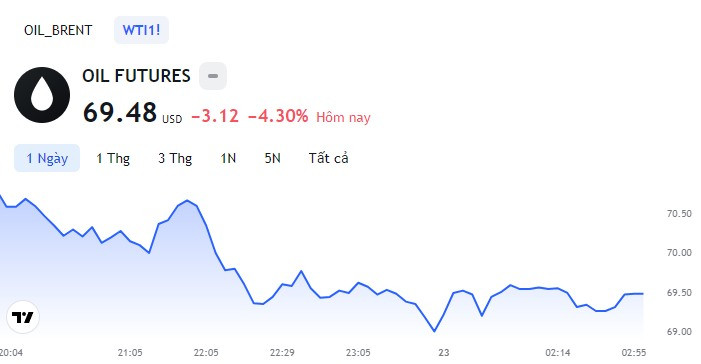Show Tất cả full history range
701x364 pixels.
328,158
